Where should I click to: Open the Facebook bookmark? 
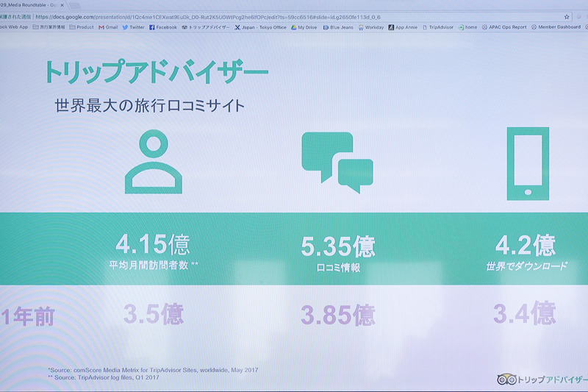(163, 27)
